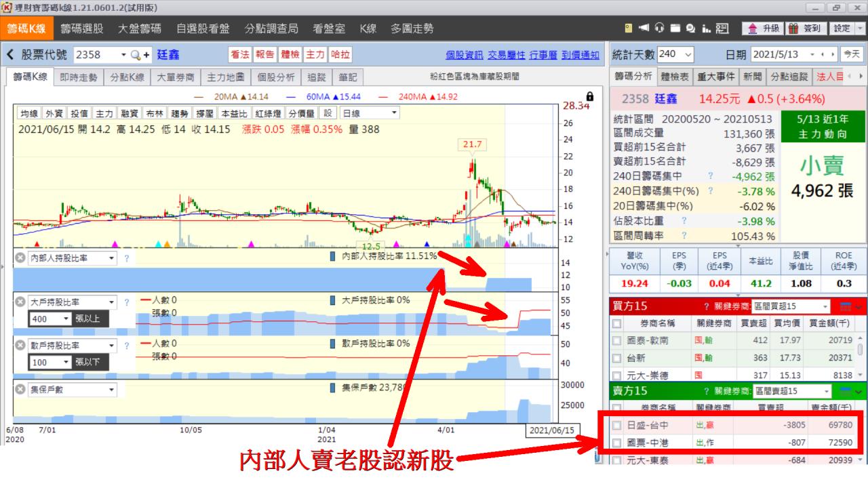The image size is (868, 488).
Task: Click the stock code input field
Action: (x=96, y=55)
